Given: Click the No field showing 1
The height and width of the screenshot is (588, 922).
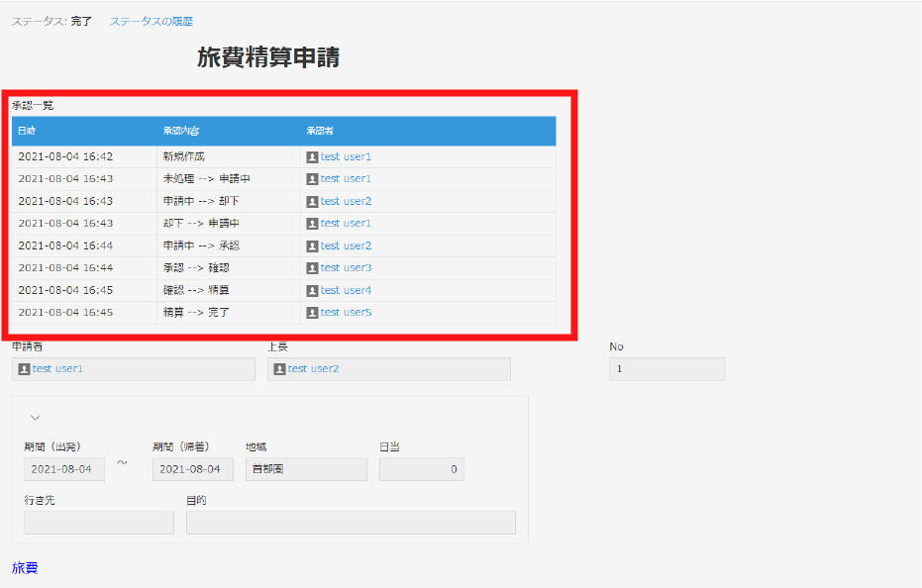Looking at the screenshot, I should 666,369.
